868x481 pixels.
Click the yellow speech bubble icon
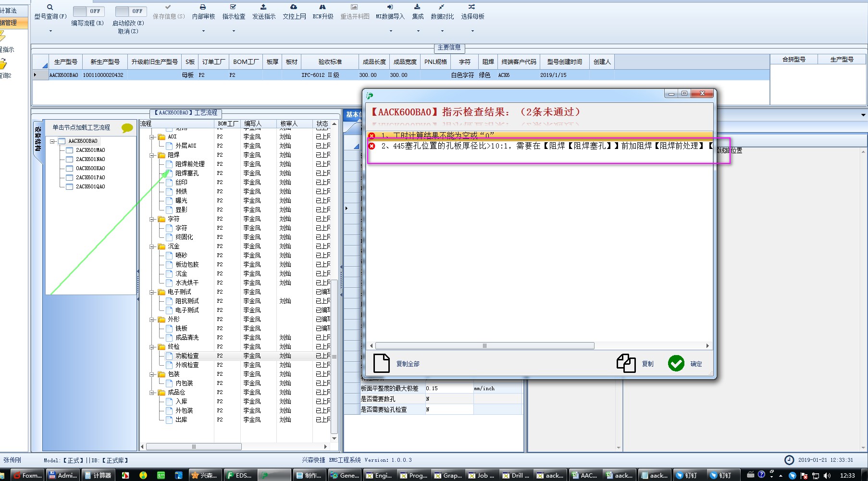(127, 128)
